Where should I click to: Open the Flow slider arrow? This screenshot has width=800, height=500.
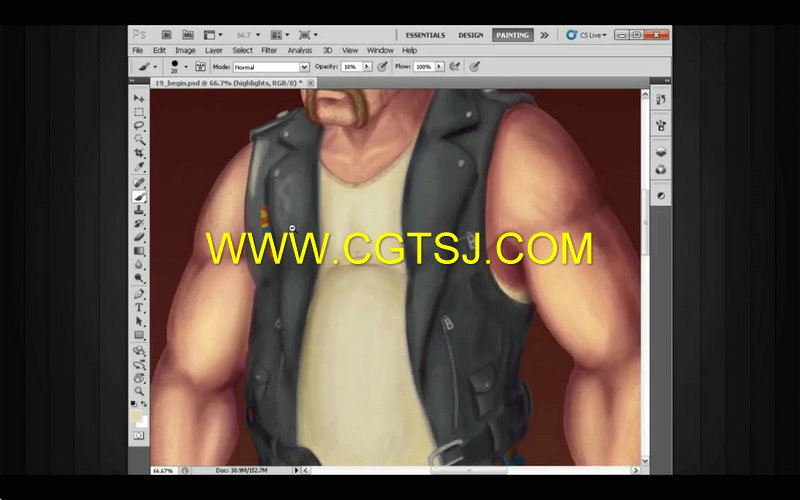[x=439, y=67]
